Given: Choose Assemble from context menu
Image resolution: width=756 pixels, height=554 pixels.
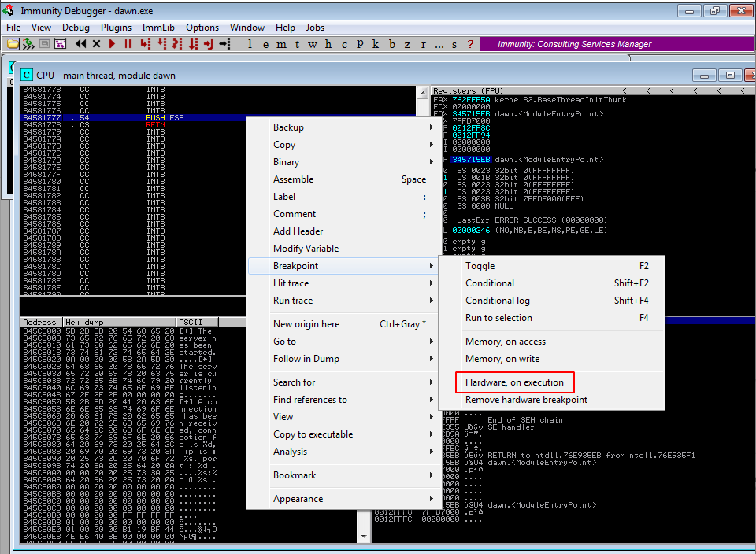Looking at the screenshot, I should point(343,179).
